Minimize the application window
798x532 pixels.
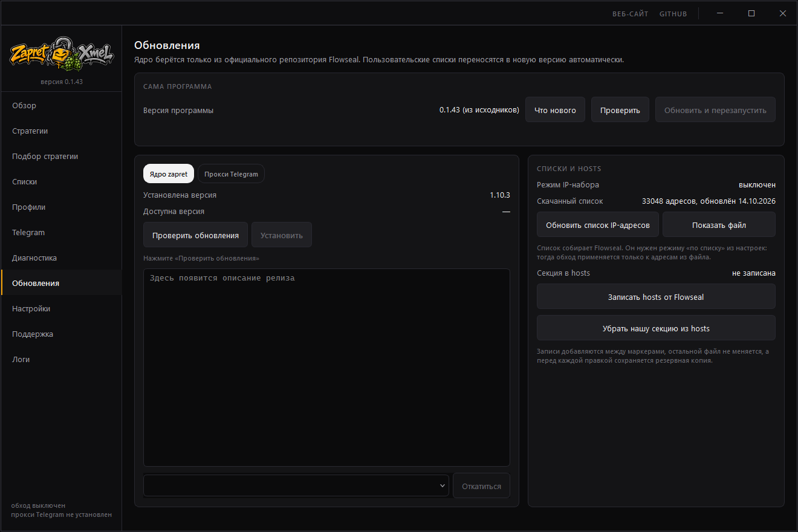(x=720, y=13)
